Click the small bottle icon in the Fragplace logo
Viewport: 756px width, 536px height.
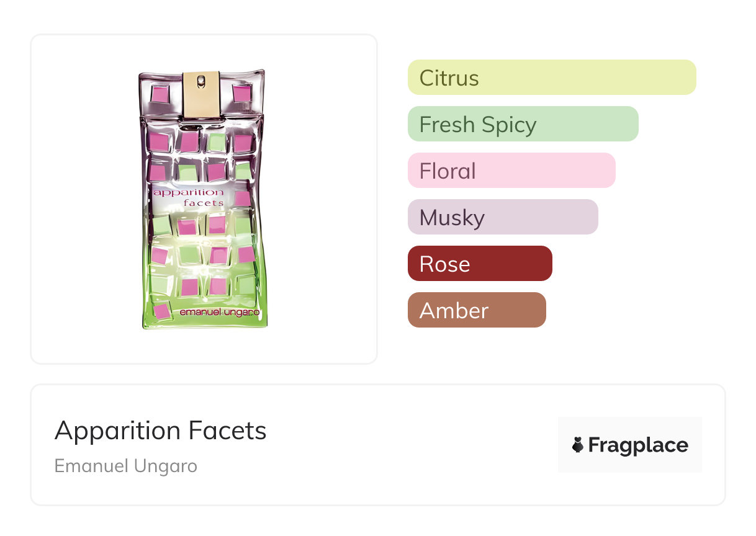point(578,445)
